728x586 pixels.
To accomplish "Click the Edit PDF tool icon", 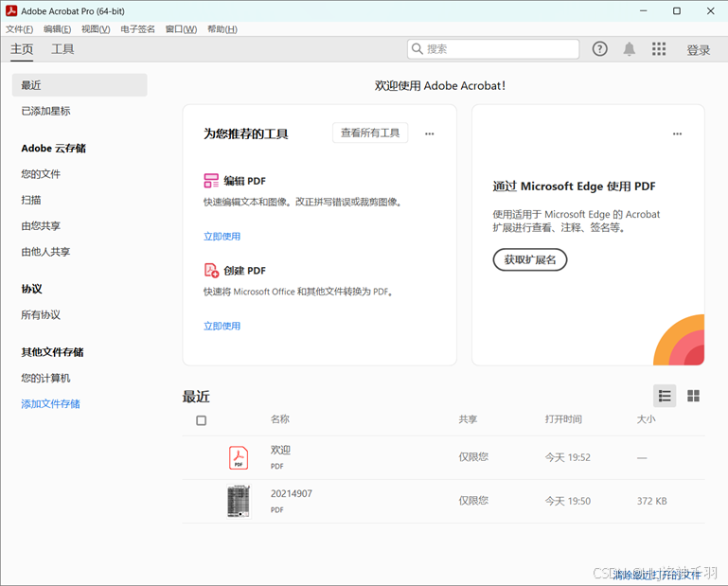I will [x=211, y=181].
